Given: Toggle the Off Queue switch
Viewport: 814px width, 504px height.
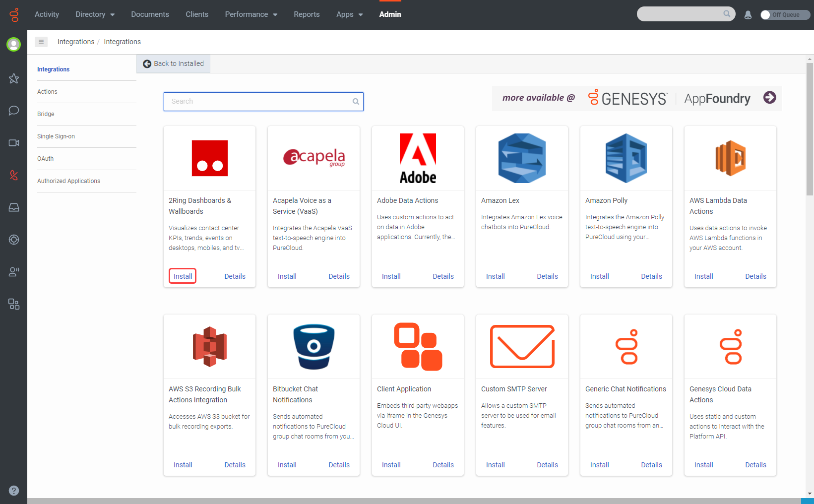Looking at the screenshot, I should [784, 15].
